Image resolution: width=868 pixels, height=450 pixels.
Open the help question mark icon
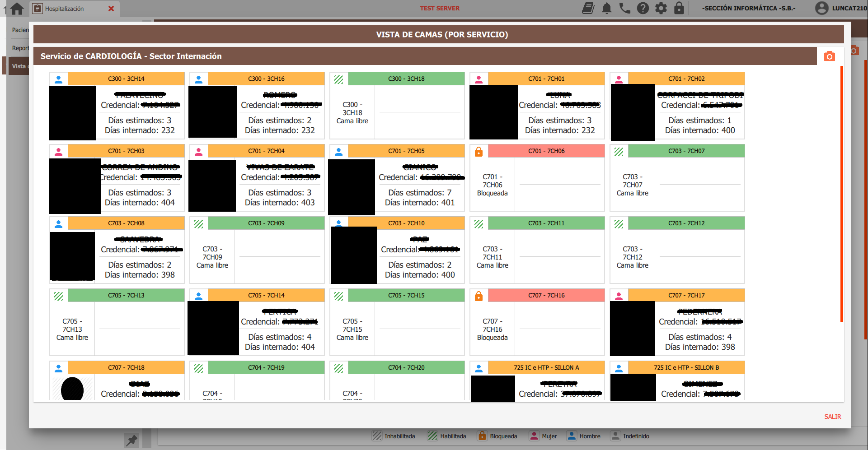[643, 8]
